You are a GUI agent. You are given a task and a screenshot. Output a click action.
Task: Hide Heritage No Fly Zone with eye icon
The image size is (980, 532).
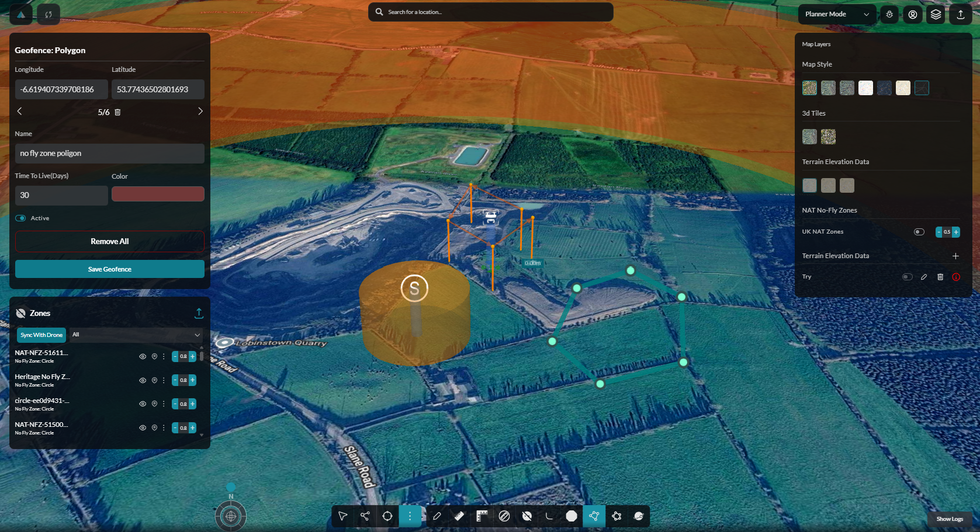coord(143,380)
